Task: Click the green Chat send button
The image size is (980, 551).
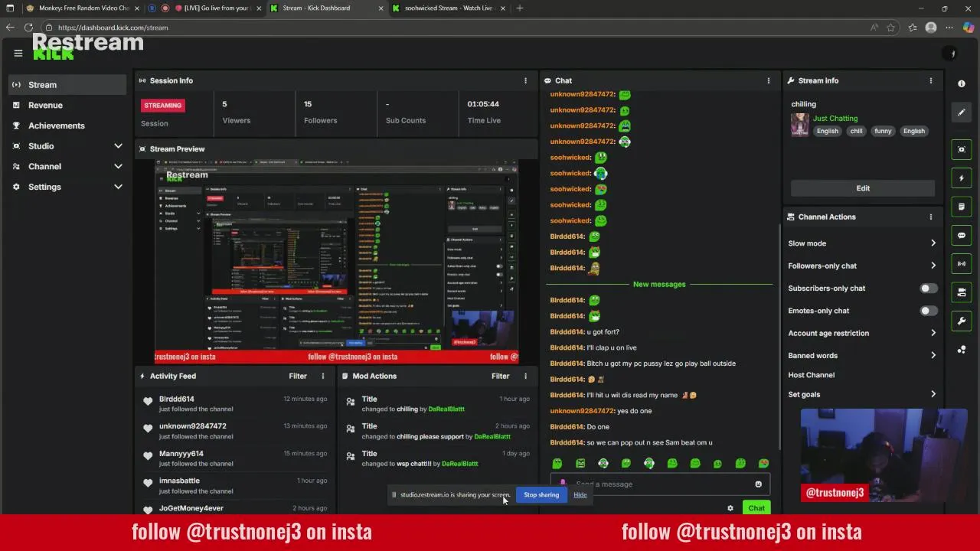Action: 756,508
